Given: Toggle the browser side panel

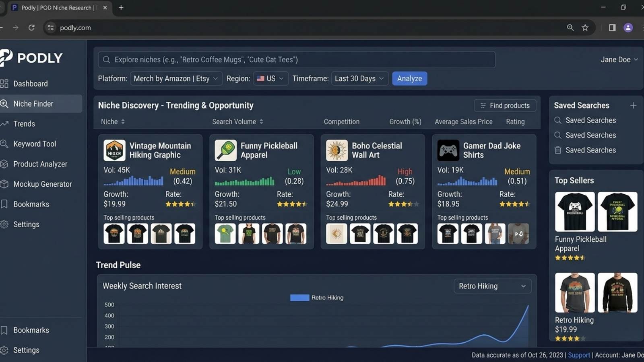Looking at the screenshot, I should (x=612, y=28).
